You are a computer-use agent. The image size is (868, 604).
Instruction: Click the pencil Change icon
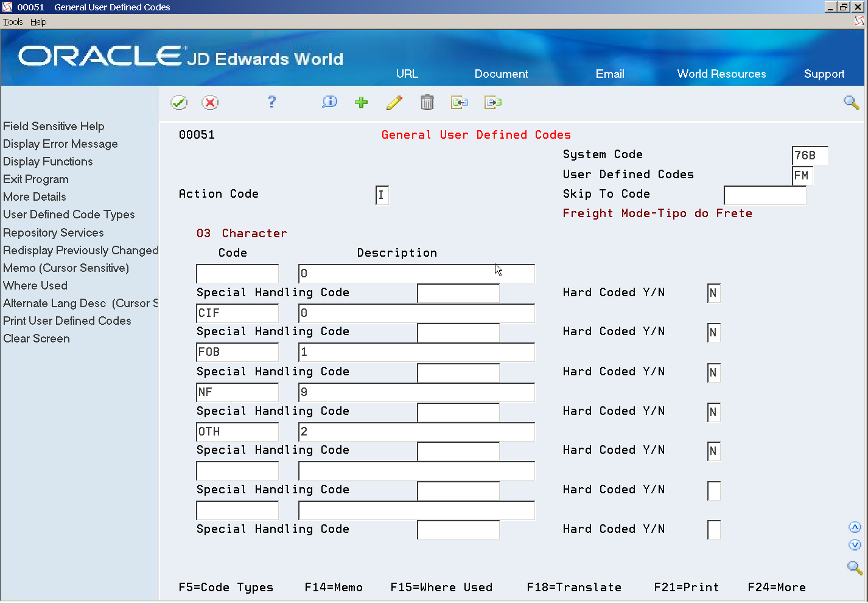(394, 102)
